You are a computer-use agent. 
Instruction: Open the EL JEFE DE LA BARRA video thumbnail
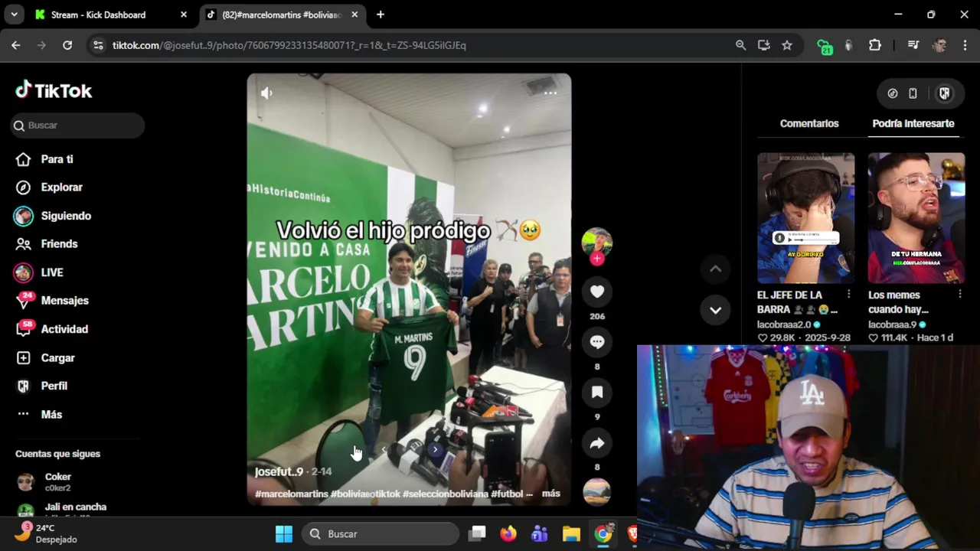pos(805,218)
